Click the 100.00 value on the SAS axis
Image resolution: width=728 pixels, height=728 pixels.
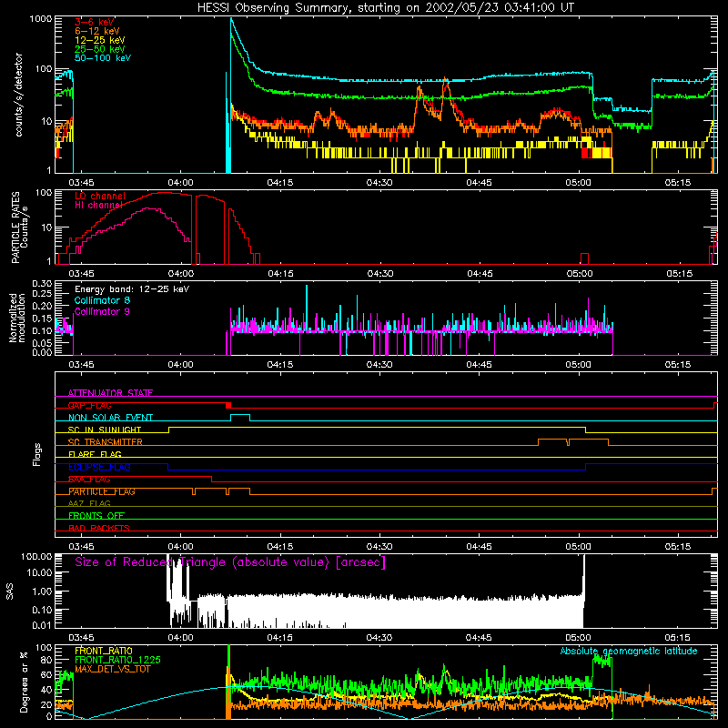36,556
